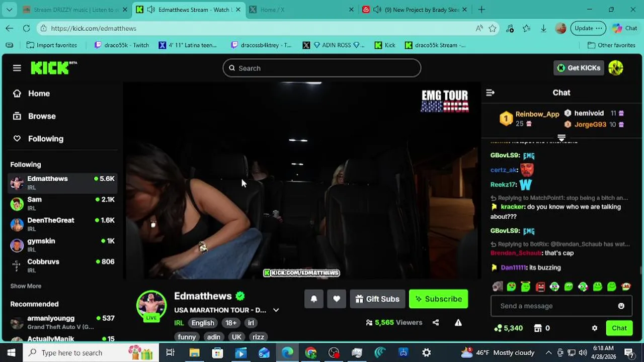The image size is (644, 362).
Task: Open recommended channel armaniyoungg
Action: tap(62, 322)
